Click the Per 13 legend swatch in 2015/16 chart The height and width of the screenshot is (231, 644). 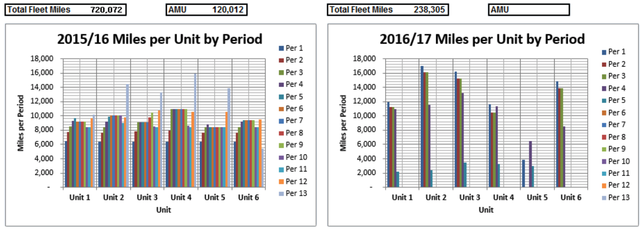point(281,193)
